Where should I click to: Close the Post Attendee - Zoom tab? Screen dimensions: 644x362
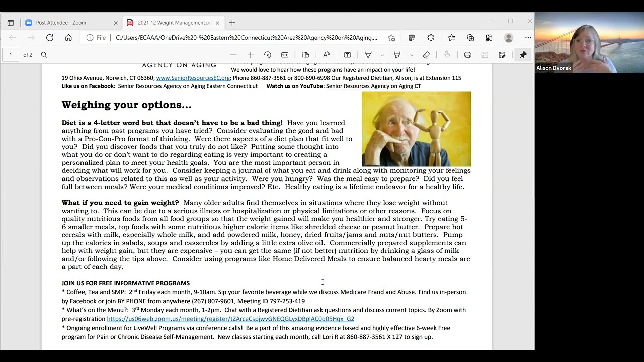pos(115,23)
